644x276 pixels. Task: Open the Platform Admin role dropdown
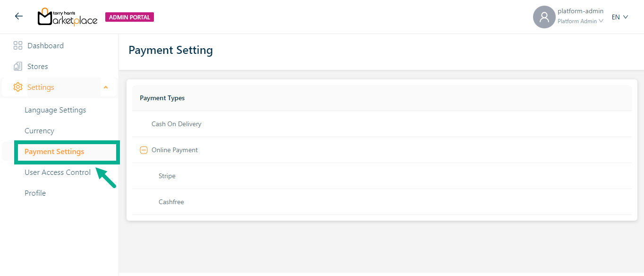pos(580,21)
